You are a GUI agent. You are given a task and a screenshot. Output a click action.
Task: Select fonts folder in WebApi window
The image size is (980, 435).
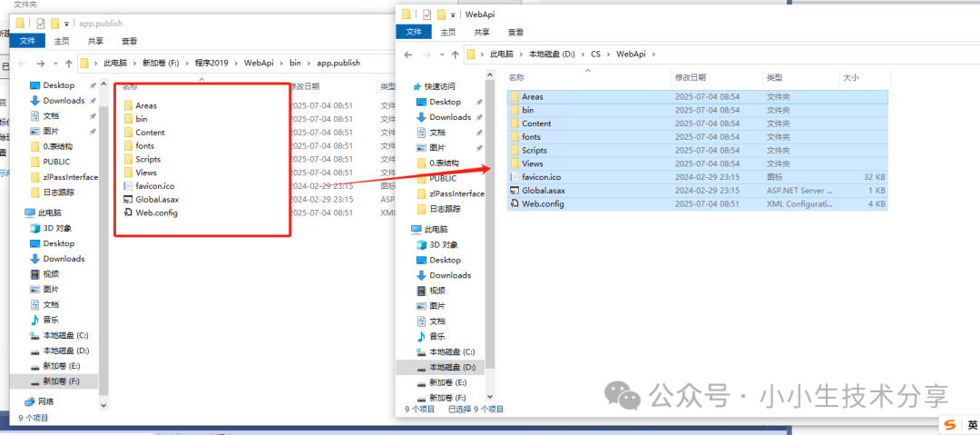click(x=697, y=137)
